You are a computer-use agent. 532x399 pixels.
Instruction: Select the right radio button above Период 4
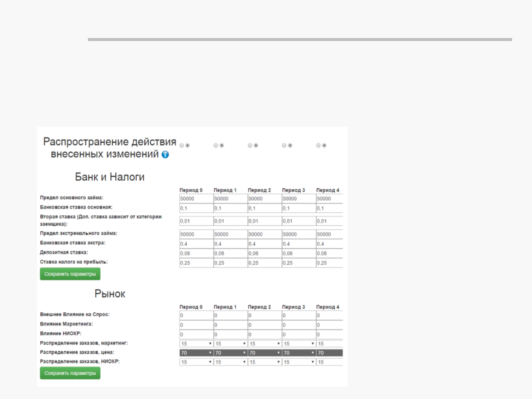click(324, 146)
